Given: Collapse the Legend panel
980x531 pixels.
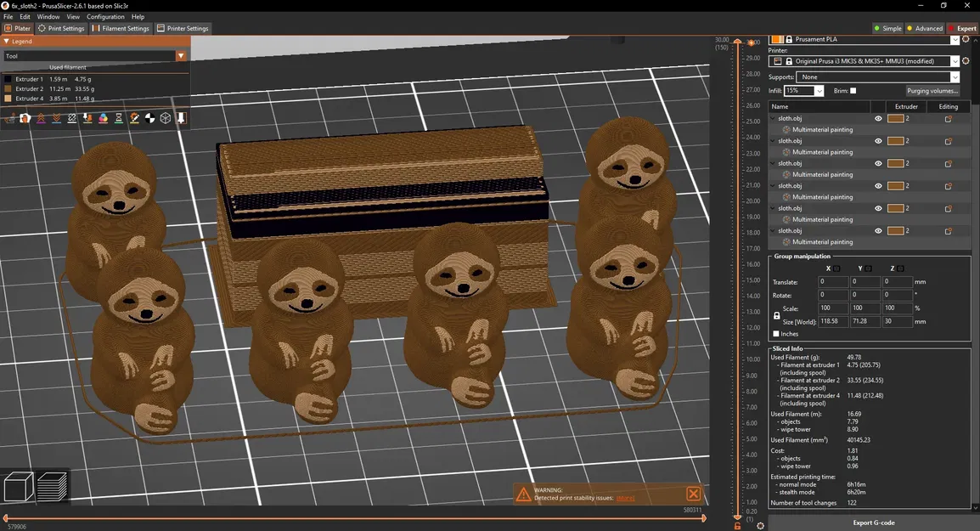Looking at the screenshot, I should click(8, 41).
